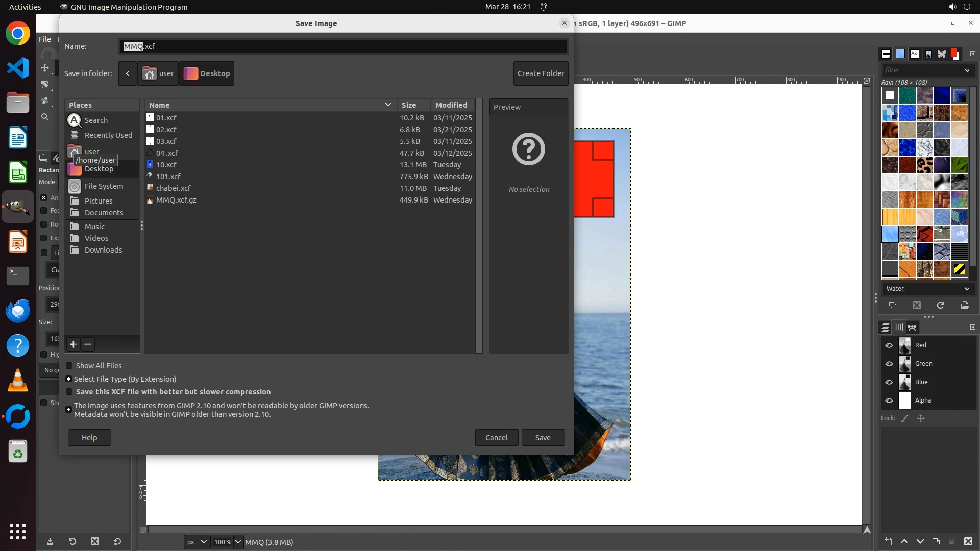Click the lock position icon

point(921,418)
